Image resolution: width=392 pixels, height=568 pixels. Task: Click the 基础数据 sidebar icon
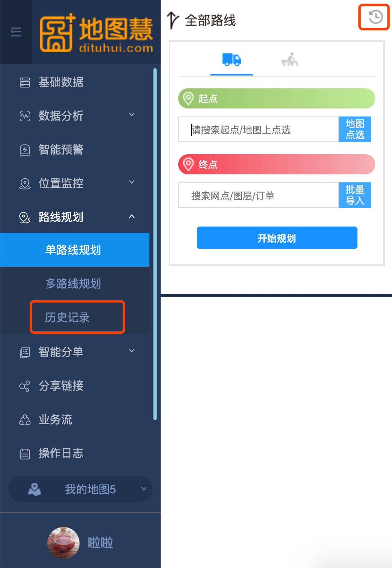25,82
